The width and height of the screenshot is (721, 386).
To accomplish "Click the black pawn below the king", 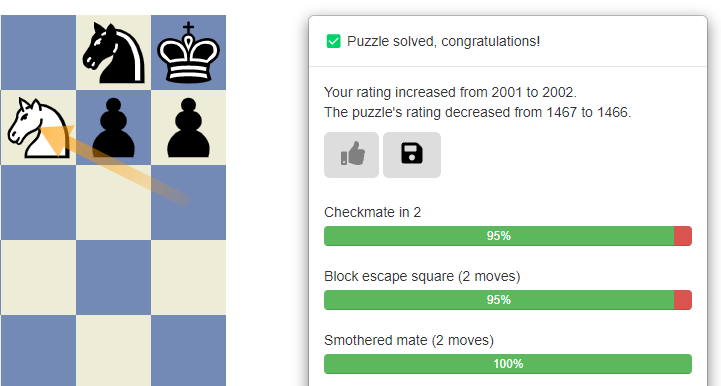I will click(x=189, y=128).
